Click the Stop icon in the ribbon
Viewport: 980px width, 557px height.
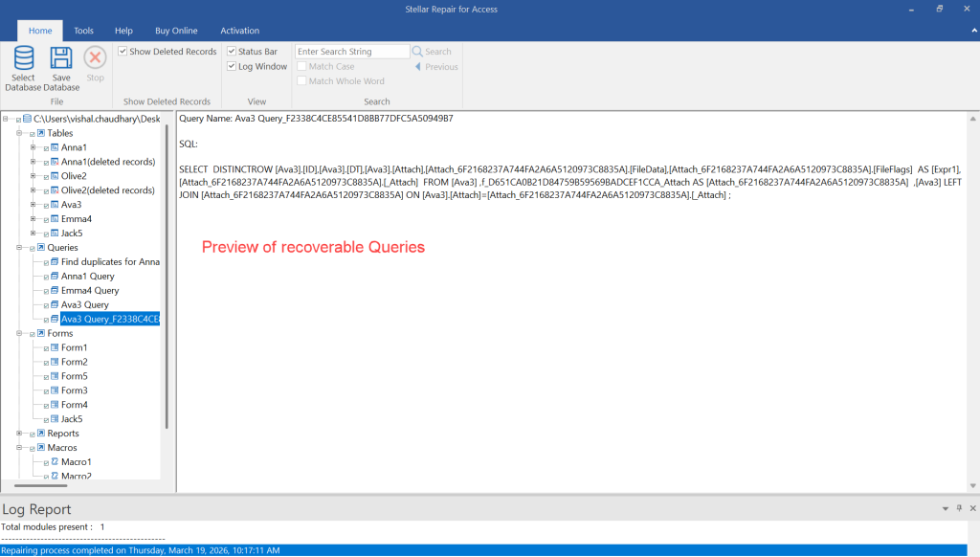(x=94, y=57)
